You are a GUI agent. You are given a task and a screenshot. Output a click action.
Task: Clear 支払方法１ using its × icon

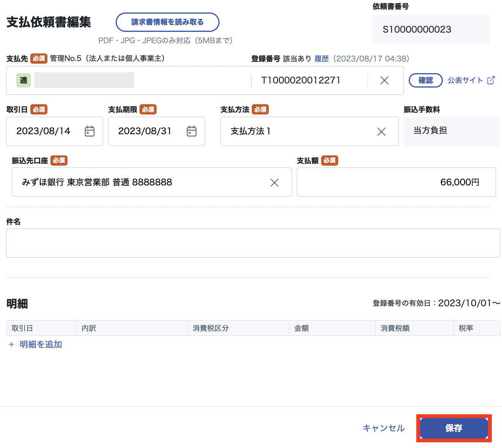point(381,132)
